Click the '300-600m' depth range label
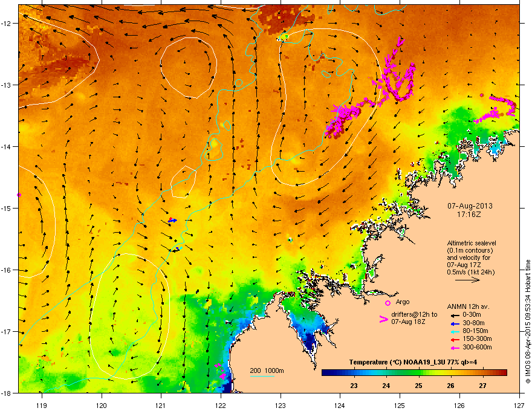 (x=477, y=348)
